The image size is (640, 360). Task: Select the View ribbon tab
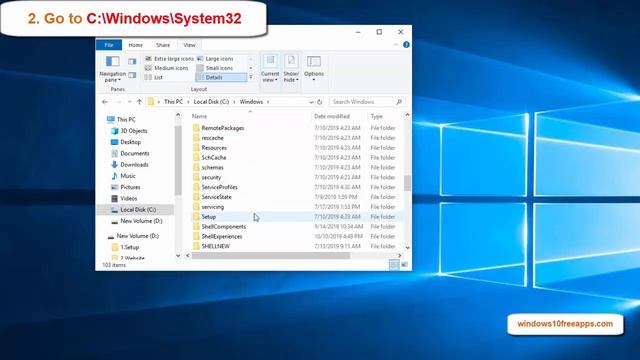(189, 45)
